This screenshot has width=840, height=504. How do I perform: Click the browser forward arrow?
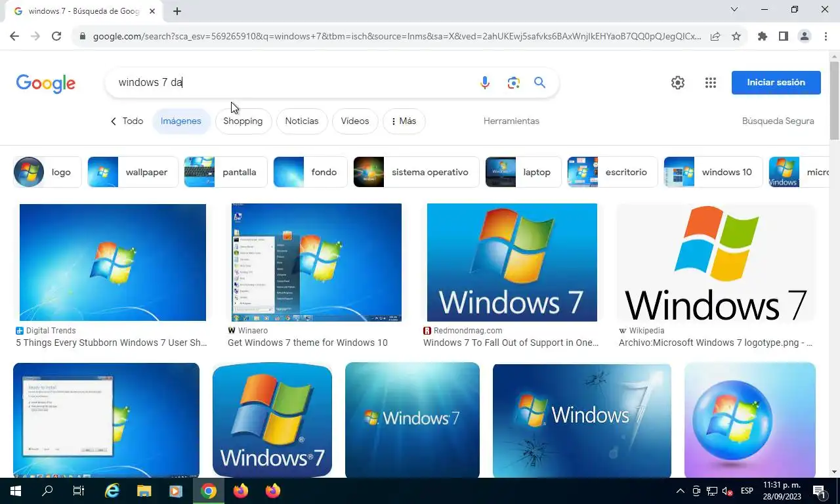pos(35,36)
